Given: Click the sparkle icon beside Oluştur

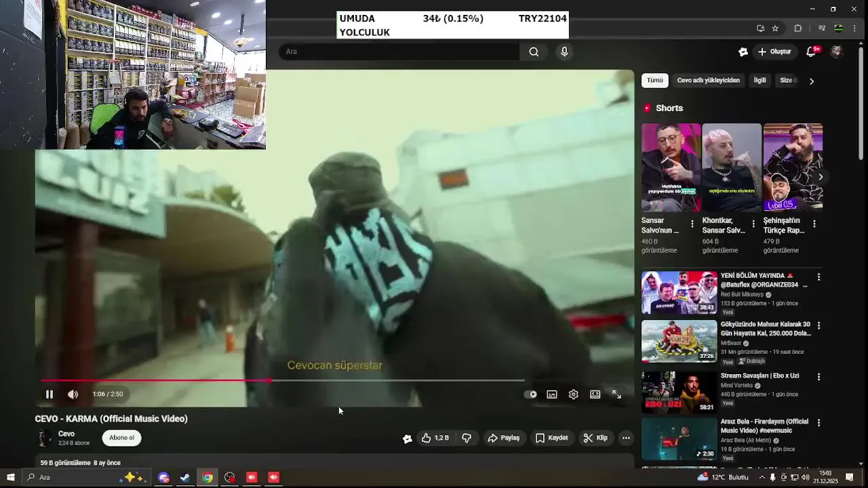Looking at the screenshot, I should [x=743, y=52].
